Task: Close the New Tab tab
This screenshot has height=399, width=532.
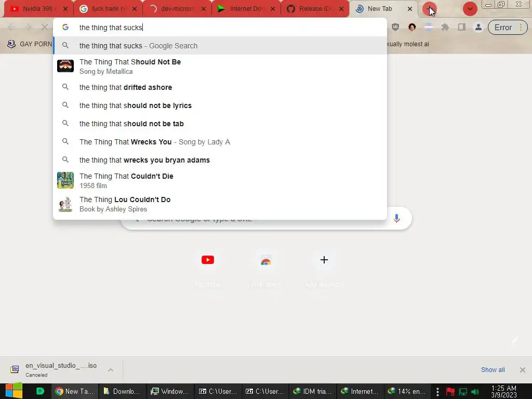Action: (x=410, y=9)
